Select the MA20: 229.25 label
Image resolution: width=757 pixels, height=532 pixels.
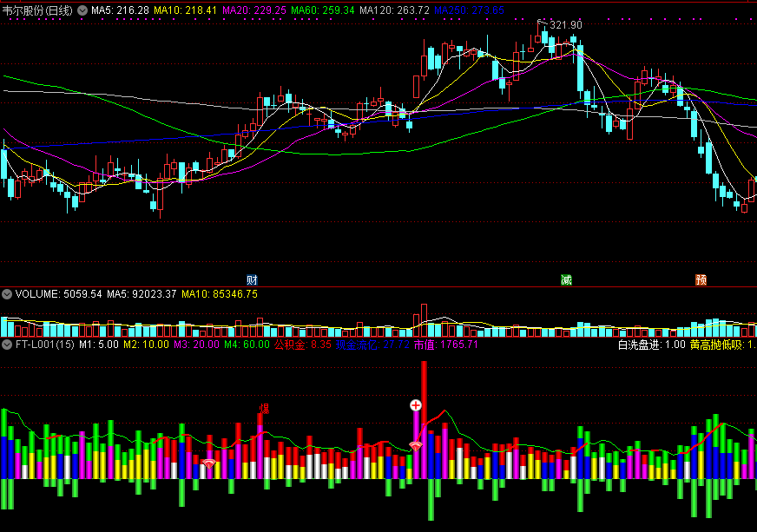click(x=254, y=10)
